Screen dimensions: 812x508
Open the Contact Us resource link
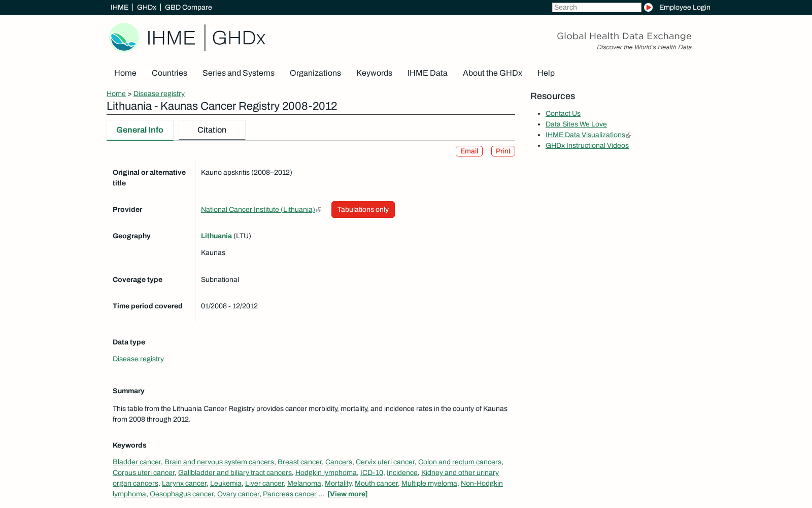click(x=563, y=113)
